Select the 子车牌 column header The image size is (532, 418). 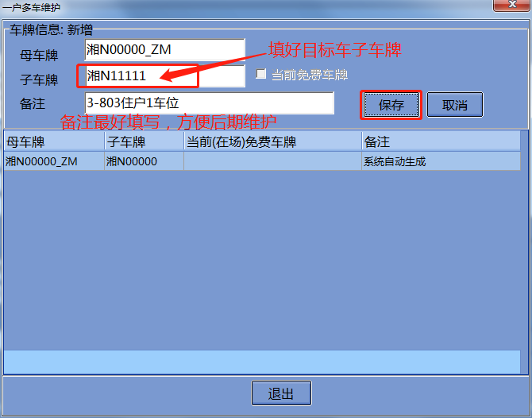[x=145, y=141]
